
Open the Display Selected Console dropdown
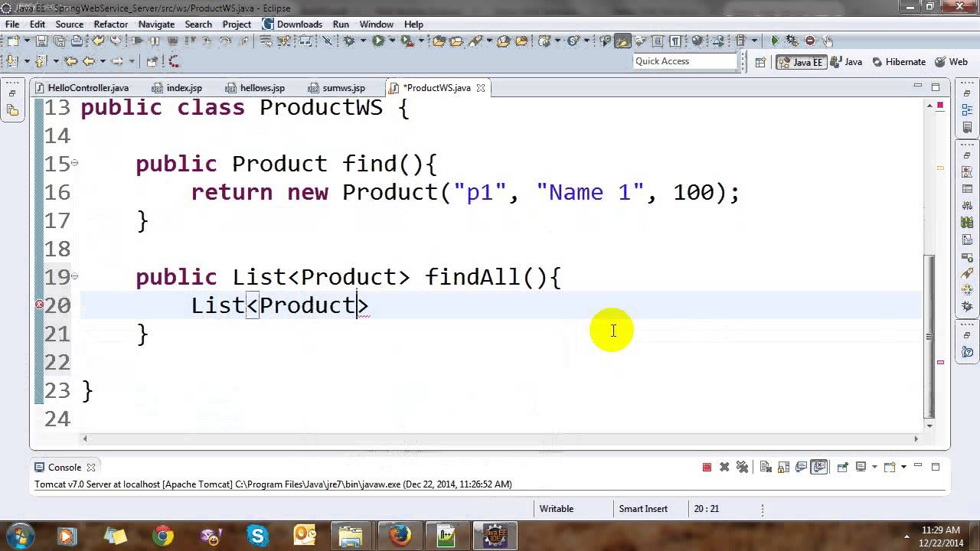click(x=874, y=467)
